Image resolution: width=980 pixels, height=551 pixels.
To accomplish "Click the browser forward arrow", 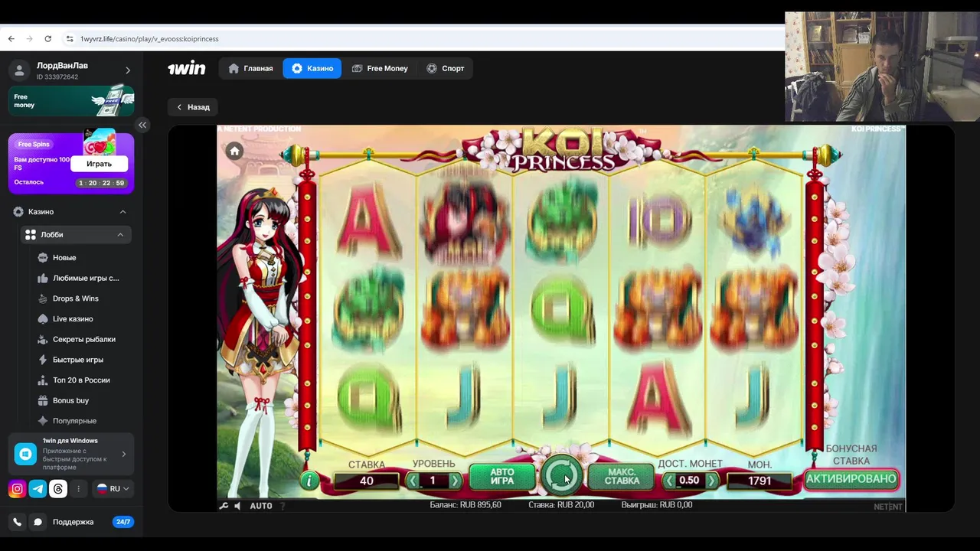I will (x=29, y=38).
